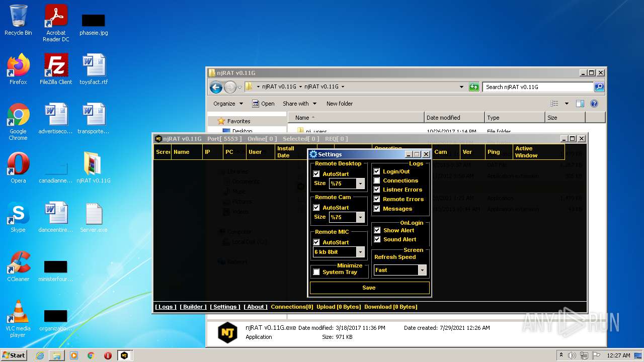
Task: Select toysfact.rtf document icon
Action: click(94, 69)
